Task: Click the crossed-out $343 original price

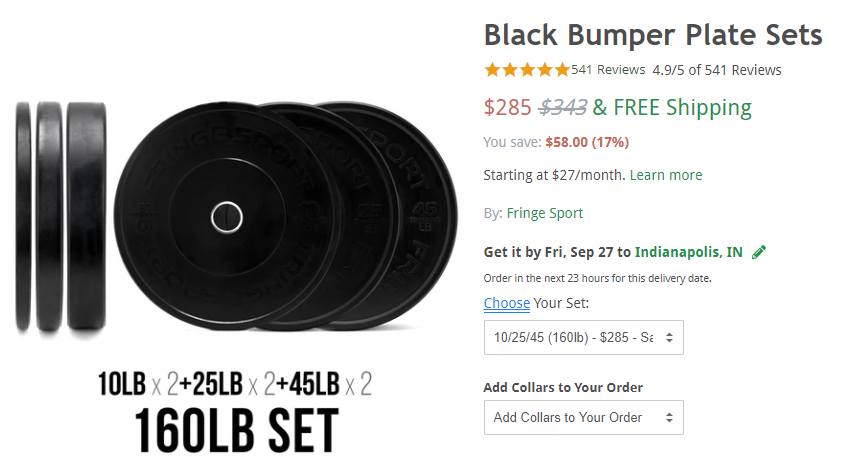Action: 564,108
